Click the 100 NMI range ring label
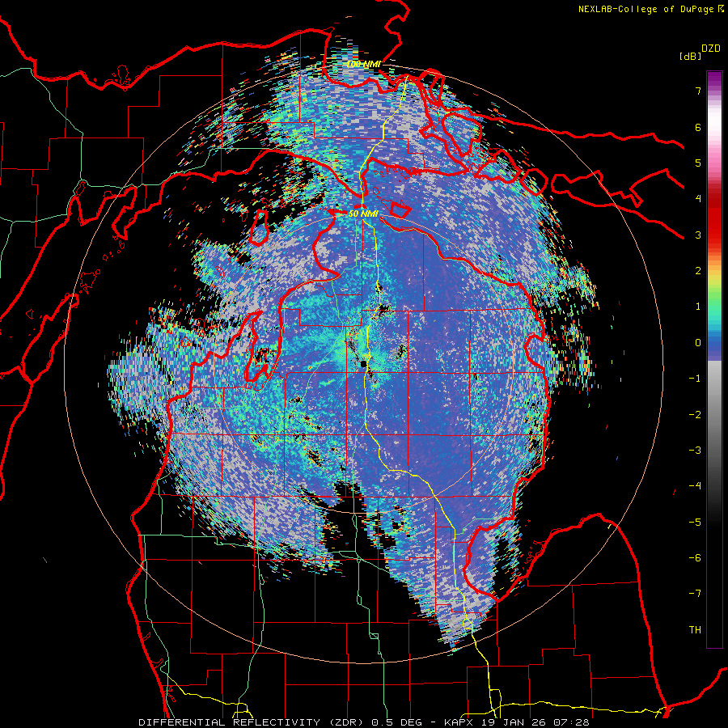The image size is (728, 728). pos(363,64)
